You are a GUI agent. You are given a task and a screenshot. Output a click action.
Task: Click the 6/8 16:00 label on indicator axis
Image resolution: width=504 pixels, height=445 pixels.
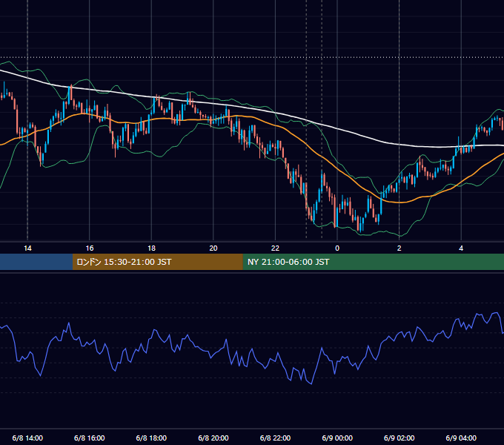pos(90,438)
